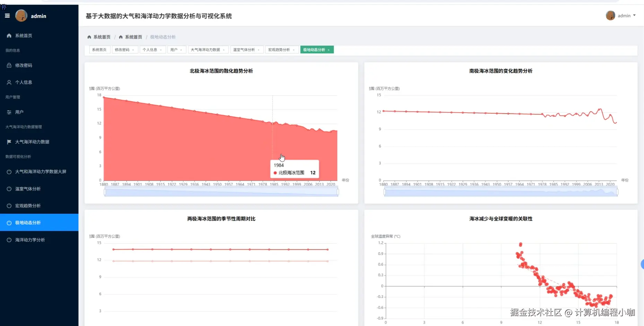Viewport: 644px width, 326px height.
Task: Close the 宏观趋势分析 tab
Action: pyautogui.click(x=294, y=50)
